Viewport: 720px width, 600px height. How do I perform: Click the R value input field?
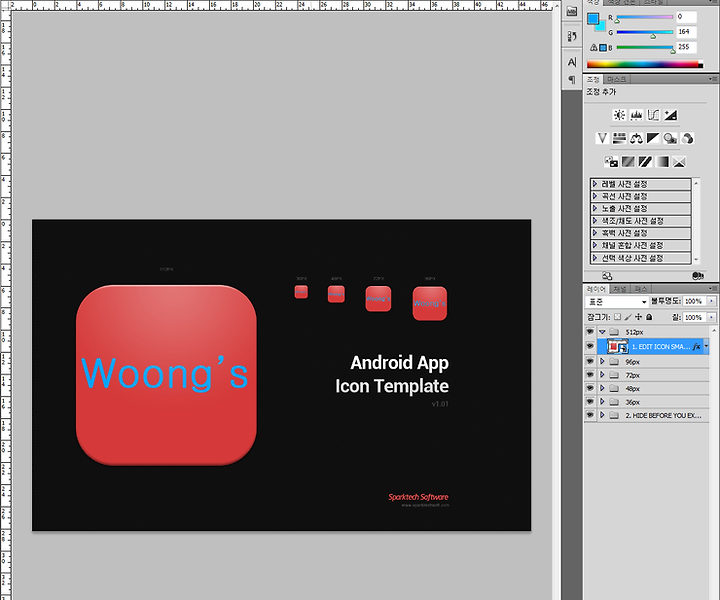(686, 17)
